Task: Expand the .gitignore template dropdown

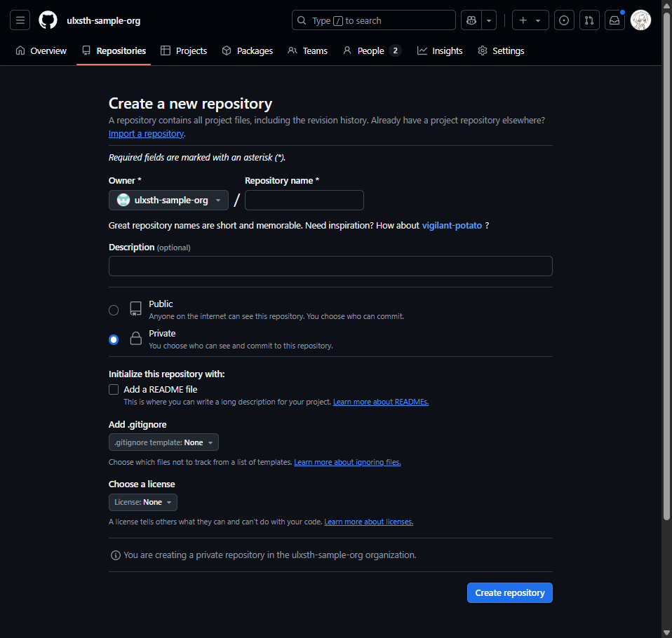Action: pyautogui.click(x=163, y=442)
